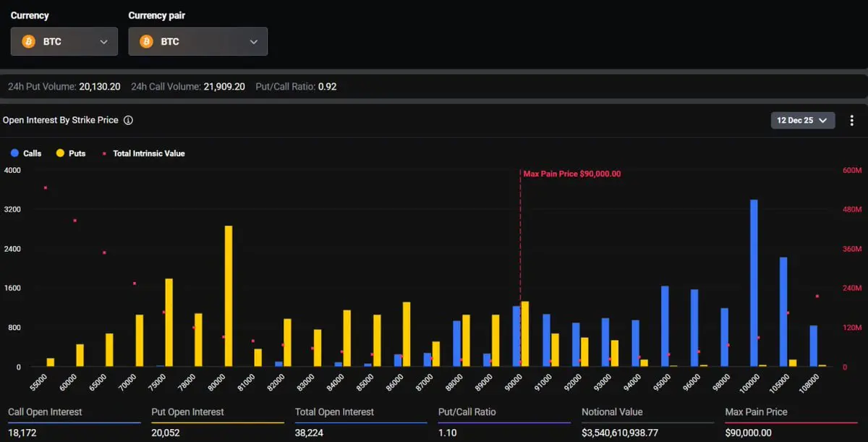This screenshot has height=442, width=868.
Task: Click the Bitcoin icon in Currency pair selector
Action: 146,42
